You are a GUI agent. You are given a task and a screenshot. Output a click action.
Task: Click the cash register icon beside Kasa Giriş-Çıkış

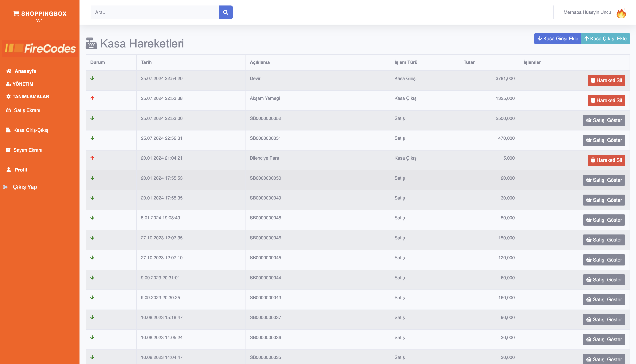click(x=8, y=130)
